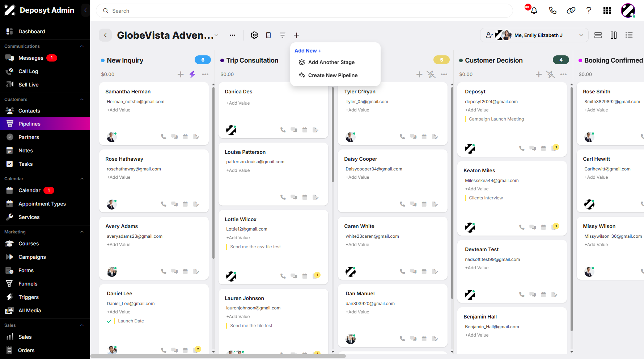Open the note icon on Daisy Cooper's card
The image size is (644, 359).
[x=435, y=204]
